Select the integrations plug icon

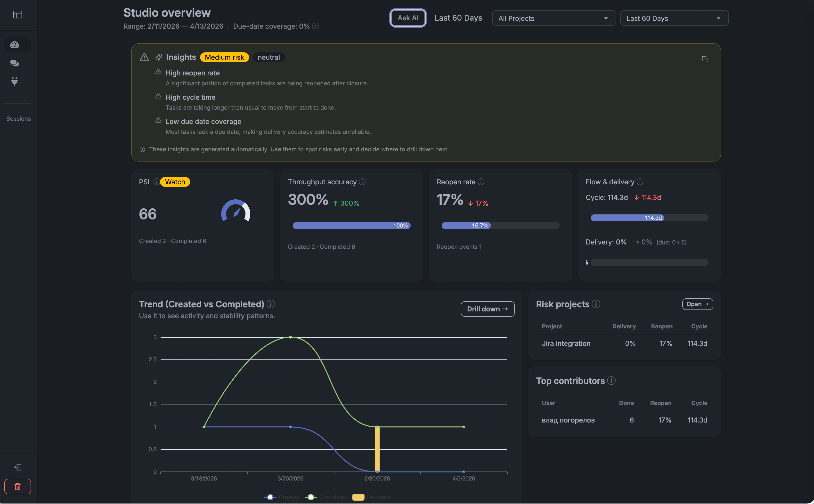[x=15, y=82]
